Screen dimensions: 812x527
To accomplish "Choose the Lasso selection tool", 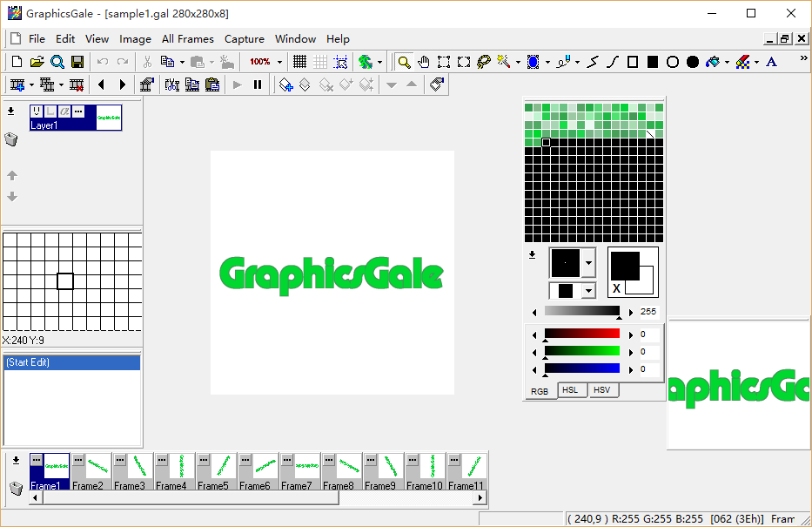I will pyautogui.click(x=484, y=62).
